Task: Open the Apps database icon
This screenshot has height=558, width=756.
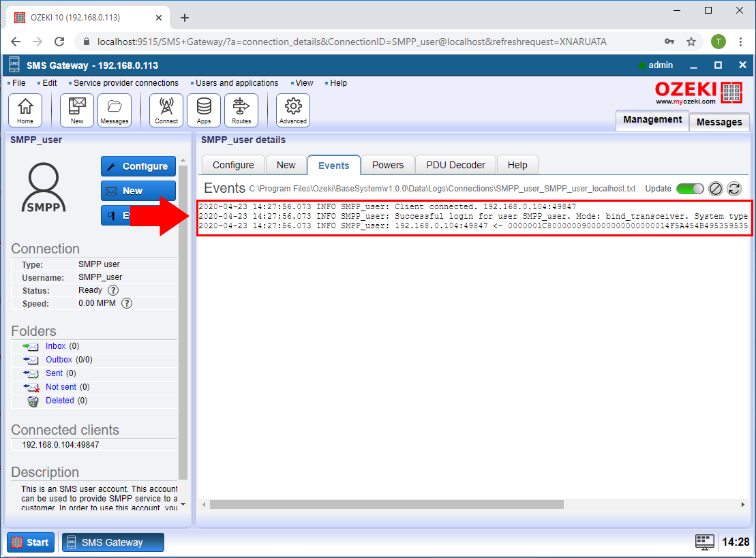Action: [x=204, y=110]
